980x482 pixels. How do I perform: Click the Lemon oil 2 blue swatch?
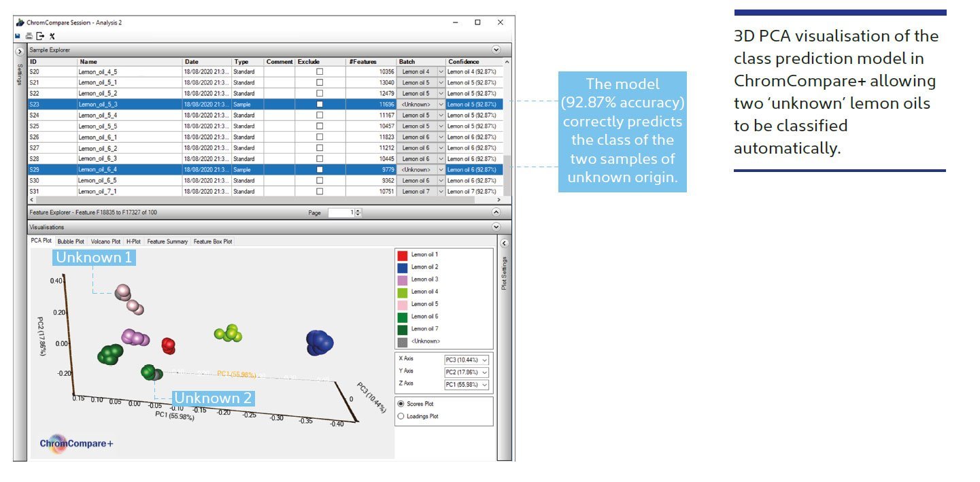[x=403, y=268]
